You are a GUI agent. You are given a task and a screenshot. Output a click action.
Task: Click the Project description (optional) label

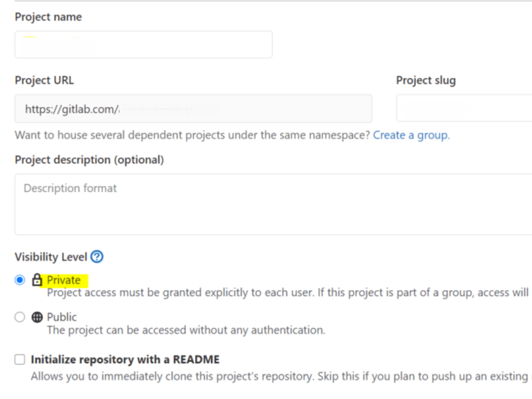point(89,160)
